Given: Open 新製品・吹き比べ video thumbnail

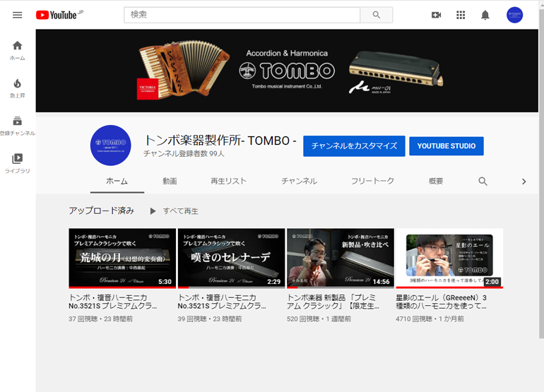Looking at the screenshot, I should click(x=341, y=258).
